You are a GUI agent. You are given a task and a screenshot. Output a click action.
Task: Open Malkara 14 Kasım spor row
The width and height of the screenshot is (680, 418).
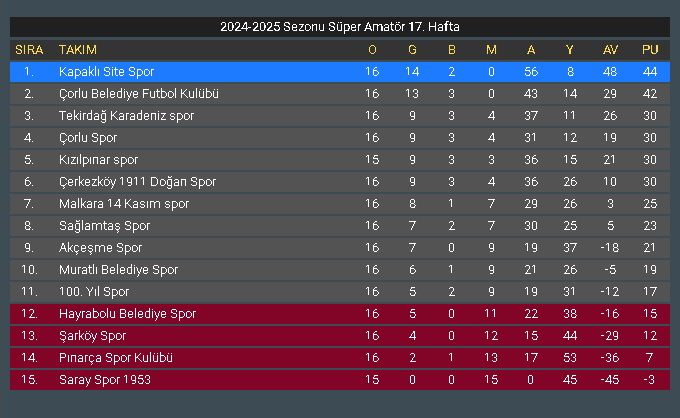pos(340,204)
